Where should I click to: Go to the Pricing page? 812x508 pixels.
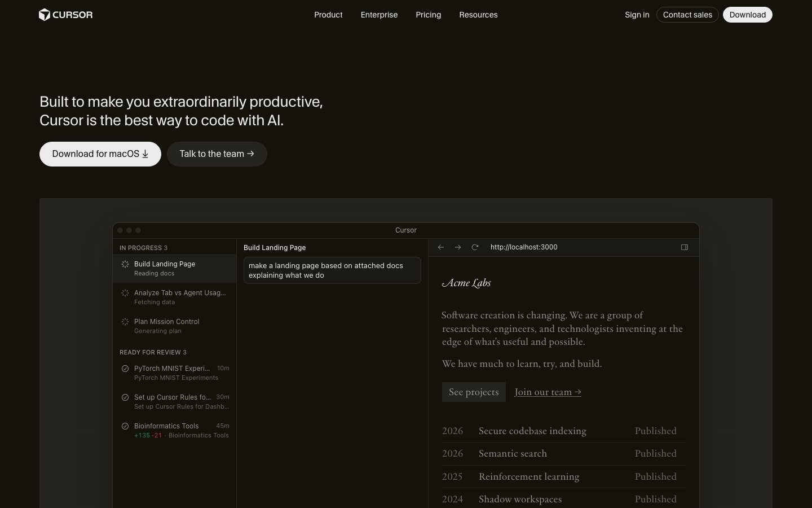pyautogui.click(x=428, y=15)
